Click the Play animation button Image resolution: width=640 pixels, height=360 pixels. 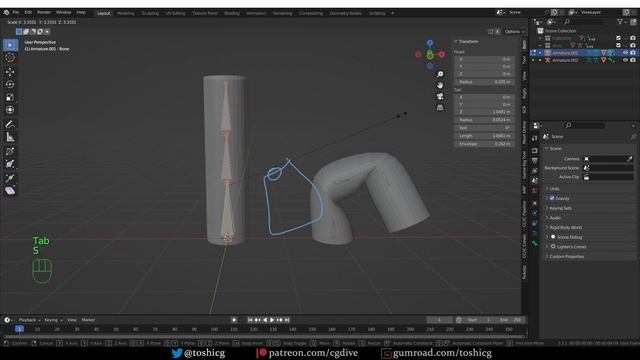click(x=272, y=320)
